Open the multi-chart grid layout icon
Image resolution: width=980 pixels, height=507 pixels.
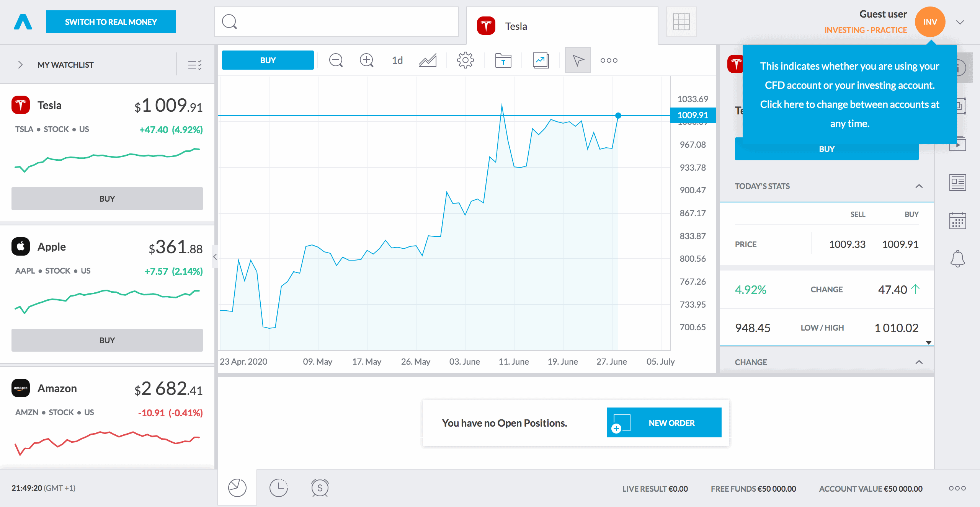(x=681, y=22)
